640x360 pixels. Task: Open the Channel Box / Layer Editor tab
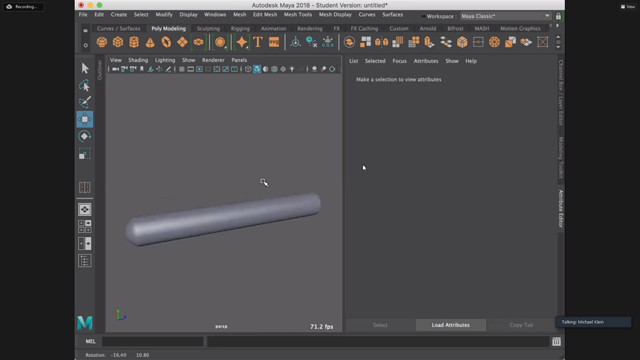[x=561, y=93]
